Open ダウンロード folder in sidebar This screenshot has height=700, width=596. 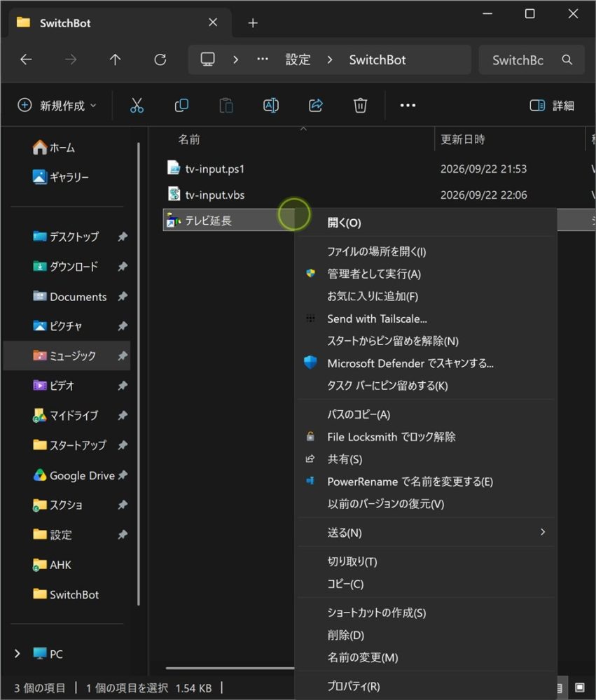74,267
